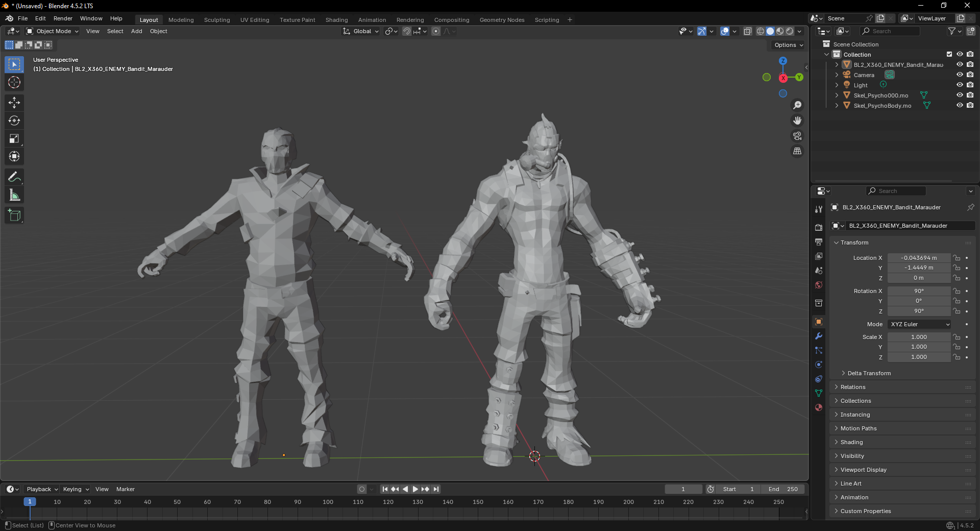This screenshot has width=980, height=531.
Task: Open the Physics properties tab
Action: [819, 365]
